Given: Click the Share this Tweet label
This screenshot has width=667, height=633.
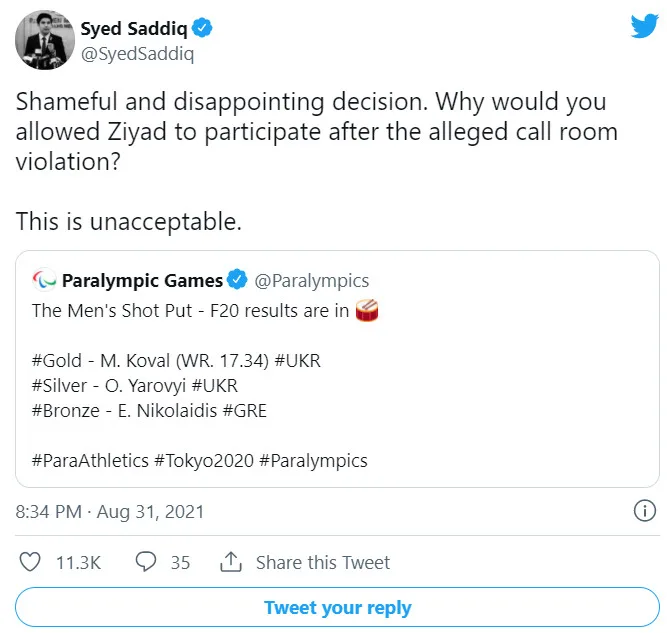Looking at the screenshot, I should click(x=323, y=562).
